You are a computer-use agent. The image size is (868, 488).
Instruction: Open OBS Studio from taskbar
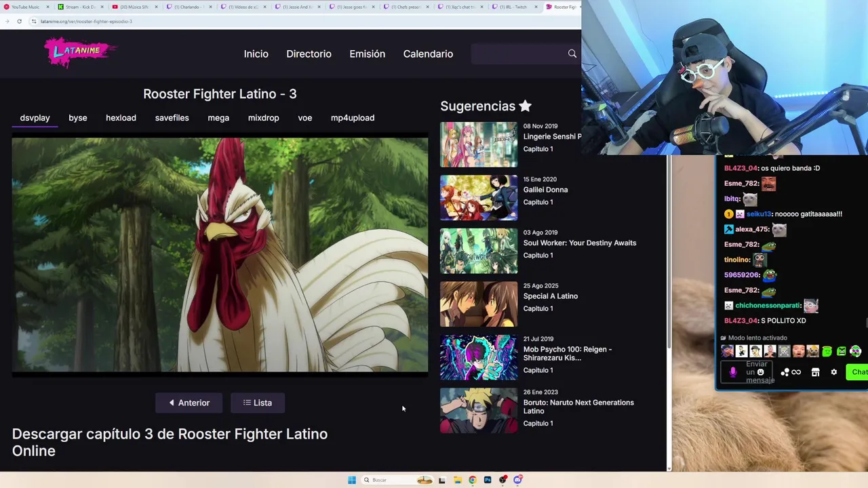click(x=502, y=480)
